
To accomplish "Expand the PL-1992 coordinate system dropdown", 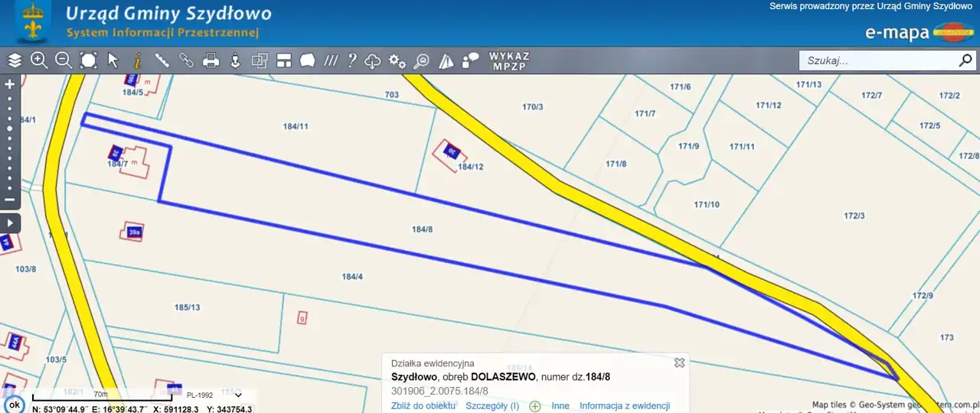I will pos(238,395).
